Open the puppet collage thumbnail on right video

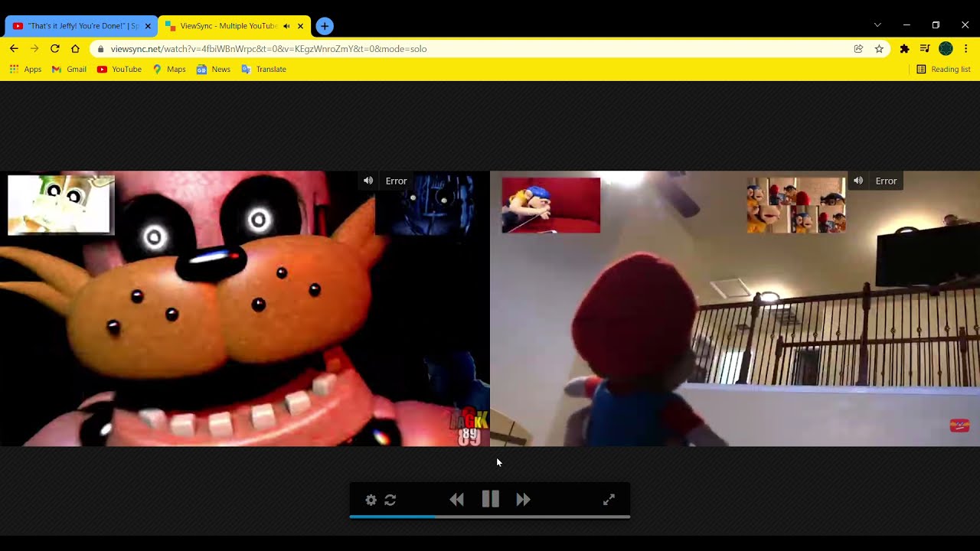[x=796, y=205]
